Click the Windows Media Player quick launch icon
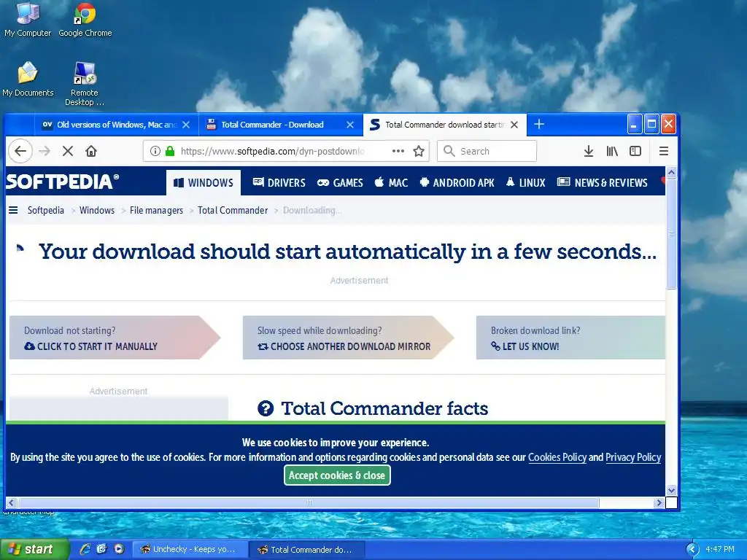747x560 pixels. (119, 549)
